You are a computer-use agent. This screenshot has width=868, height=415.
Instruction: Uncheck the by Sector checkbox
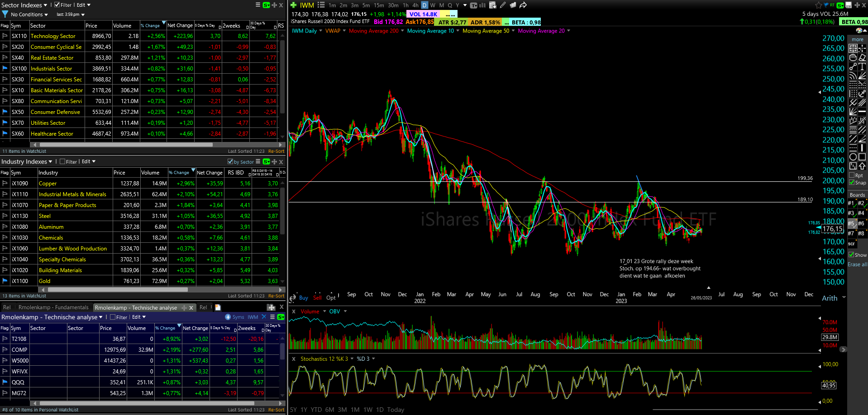tap(230, 162)
